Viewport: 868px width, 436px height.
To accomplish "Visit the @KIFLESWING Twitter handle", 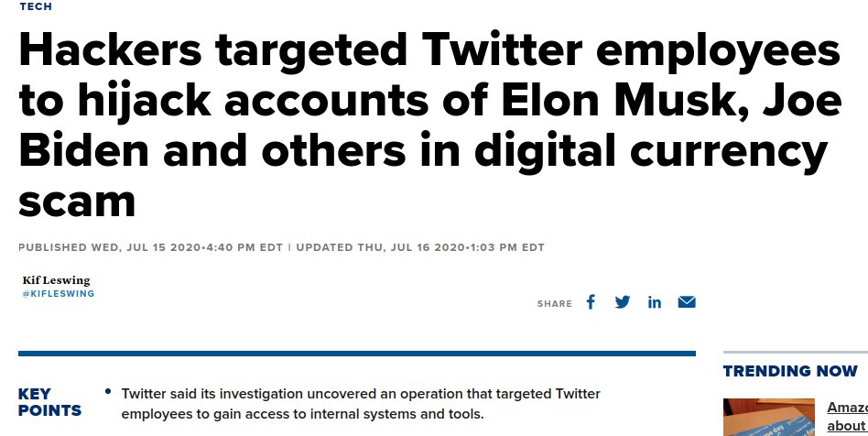I will tap(58, 294).
